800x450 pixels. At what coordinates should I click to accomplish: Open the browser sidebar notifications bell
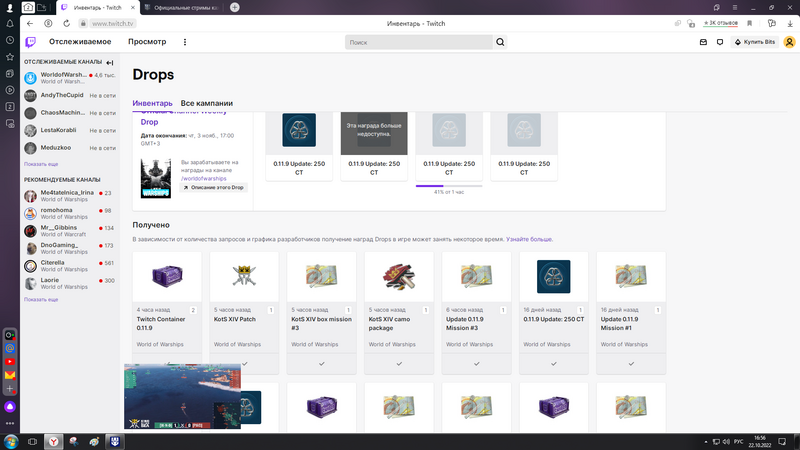point(10,23)
